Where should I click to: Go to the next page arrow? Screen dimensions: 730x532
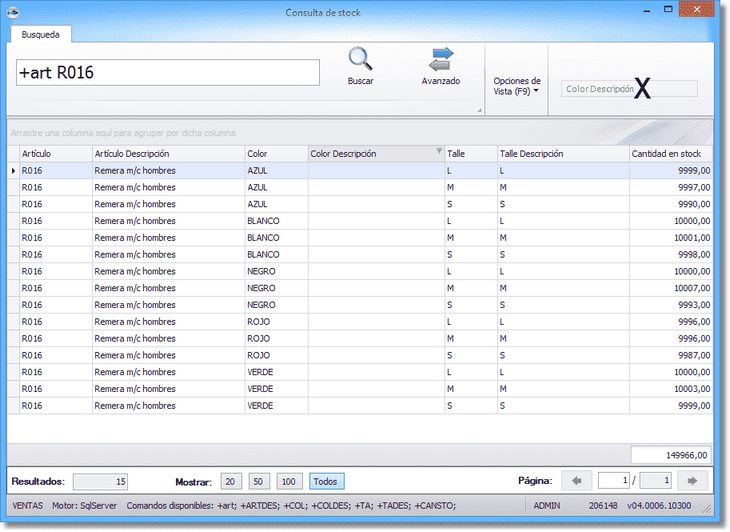click(x=692, y=481)
